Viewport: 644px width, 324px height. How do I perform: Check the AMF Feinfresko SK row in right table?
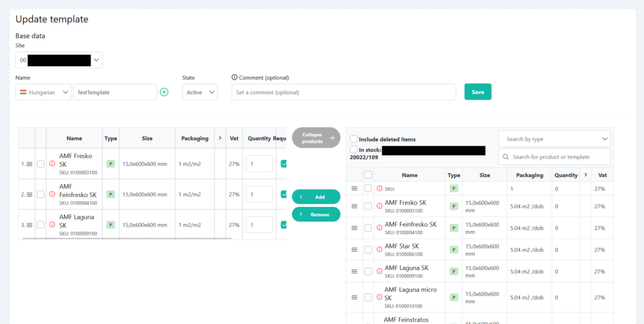click(x=368, y=228)
